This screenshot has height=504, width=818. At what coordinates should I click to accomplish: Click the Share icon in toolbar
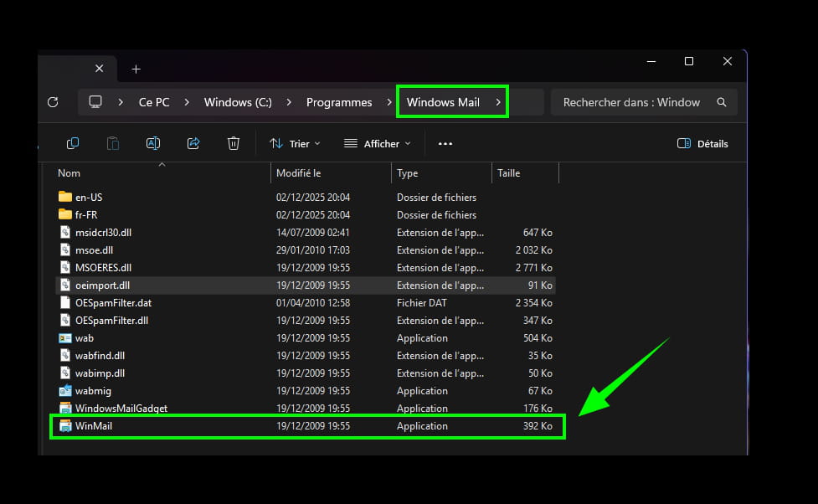click(193, 143)
